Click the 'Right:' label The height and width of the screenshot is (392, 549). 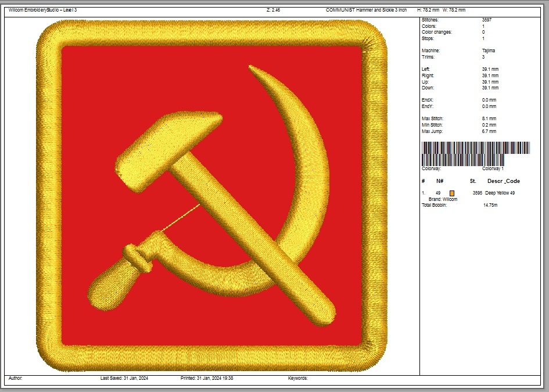[428, 75]
